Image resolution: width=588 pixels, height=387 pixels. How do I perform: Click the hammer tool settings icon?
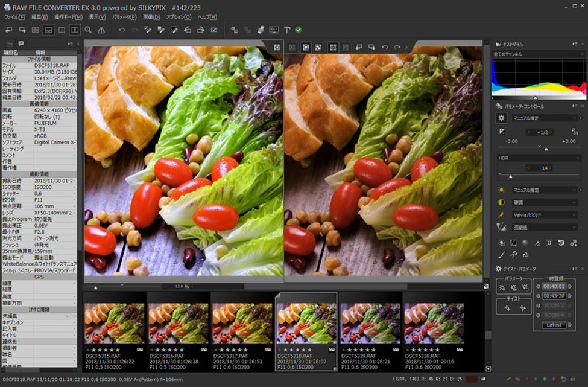click(287, 30)
